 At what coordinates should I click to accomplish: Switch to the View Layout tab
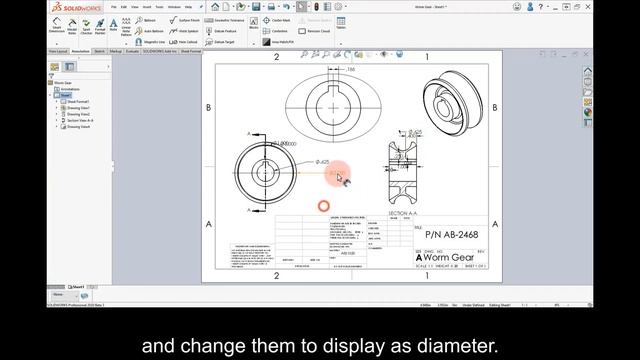point(58,51)
